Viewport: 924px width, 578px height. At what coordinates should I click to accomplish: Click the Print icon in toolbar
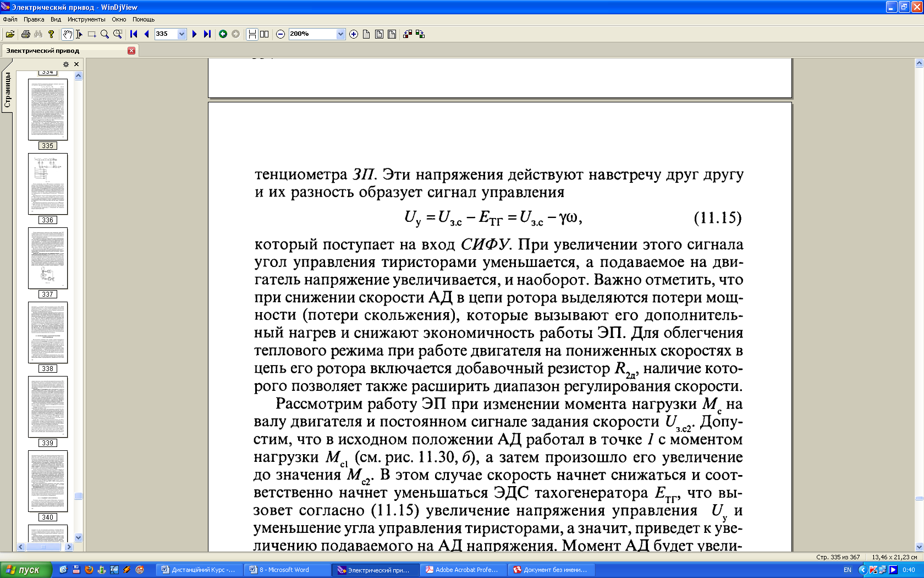coord(25,34)
